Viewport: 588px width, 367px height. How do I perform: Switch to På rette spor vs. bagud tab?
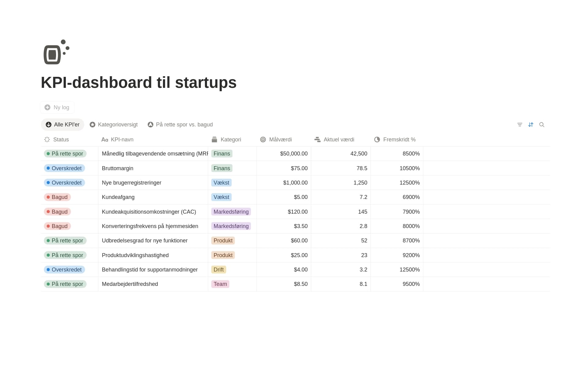(x=180, y=125)
